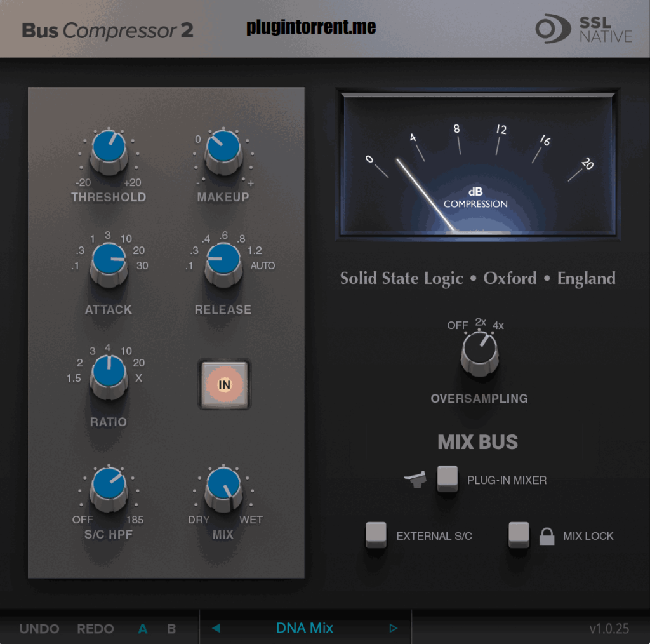Click the ratio X label
Screen dimensions: 650x644
coord(138,378)
